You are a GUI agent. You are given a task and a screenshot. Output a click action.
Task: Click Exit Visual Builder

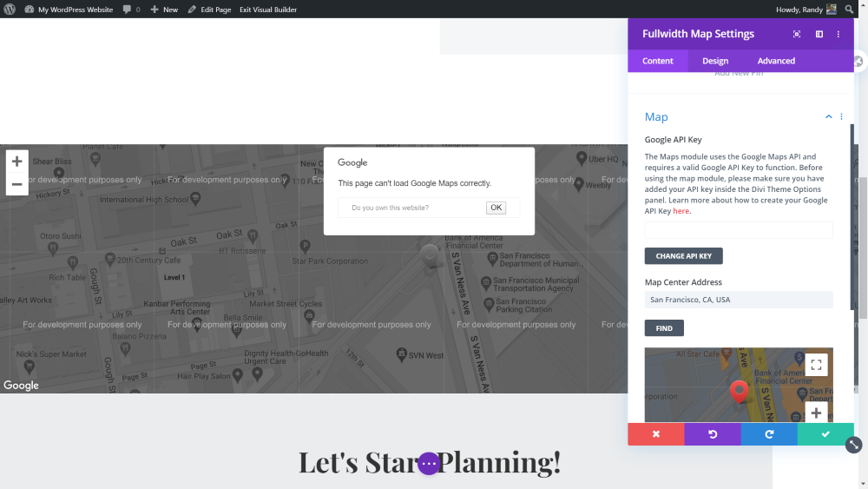pyautogui.click(x=268, y=10)
